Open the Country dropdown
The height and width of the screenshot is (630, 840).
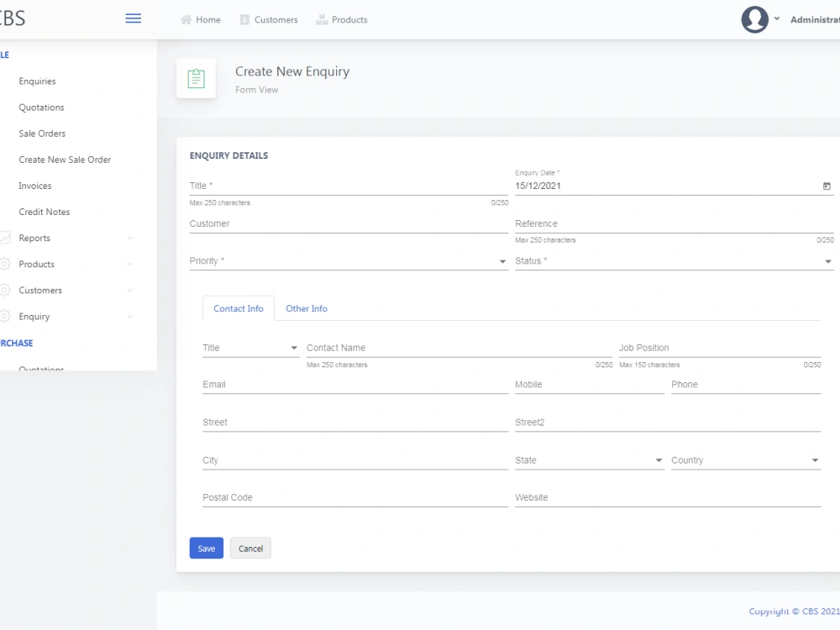point(746,460)
